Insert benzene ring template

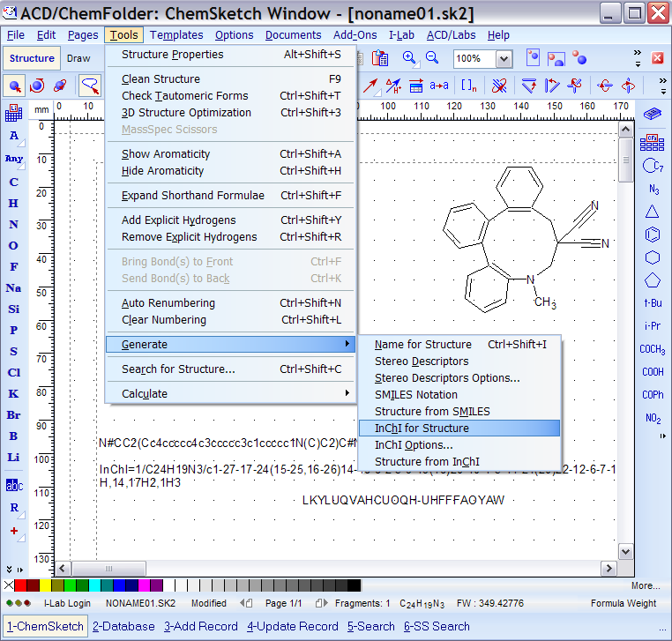point(652,235)
